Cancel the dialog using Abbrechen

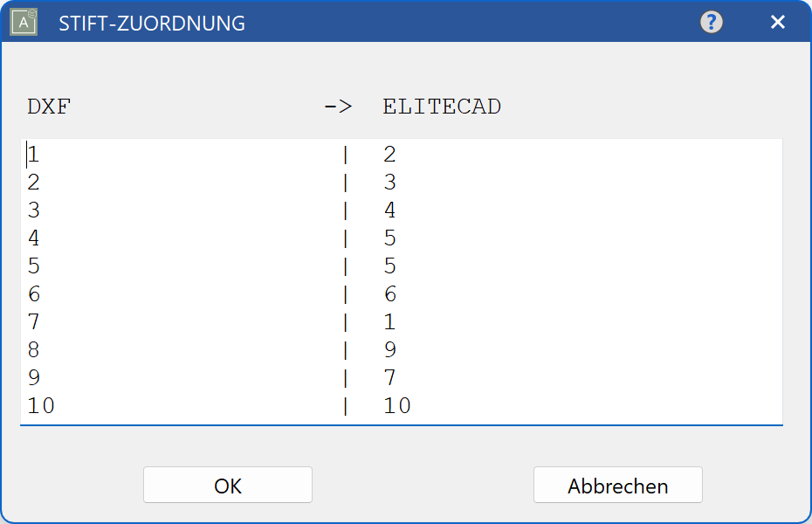[x=617, y=485]
